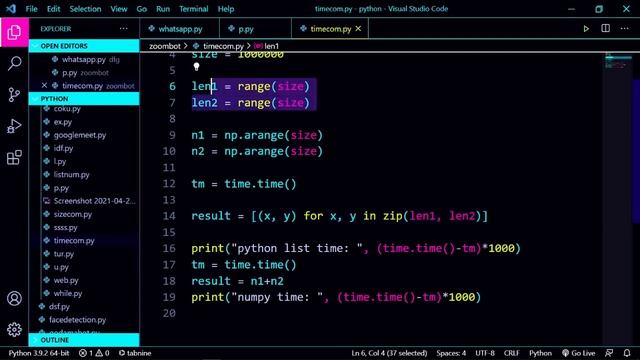
Task: Open the Run menu
Action: (163, 9)
